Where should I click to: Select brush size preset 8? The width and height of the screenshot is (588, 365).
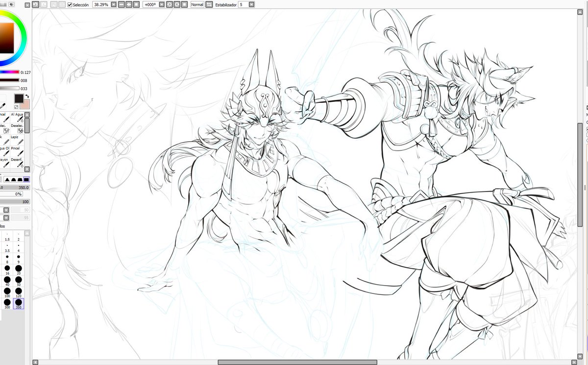coord(7,259)
